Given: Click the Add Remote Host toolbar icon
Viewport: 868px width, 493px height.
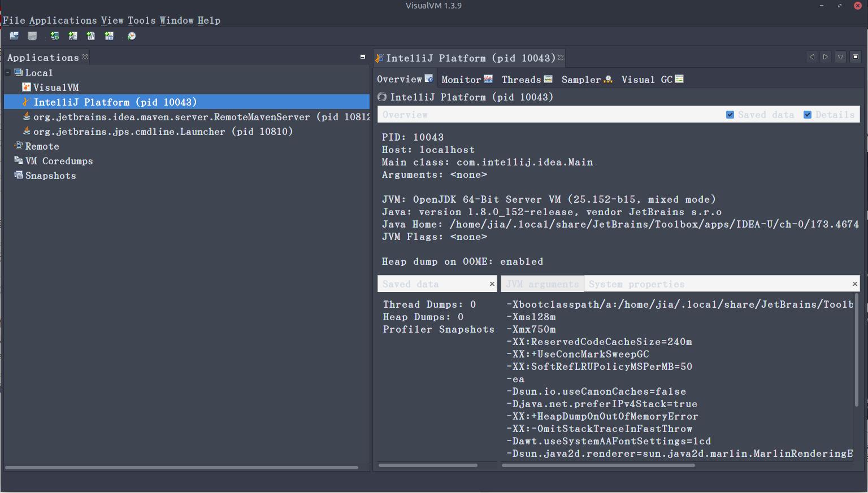Looking at the screenshot, I should point(55,36).
